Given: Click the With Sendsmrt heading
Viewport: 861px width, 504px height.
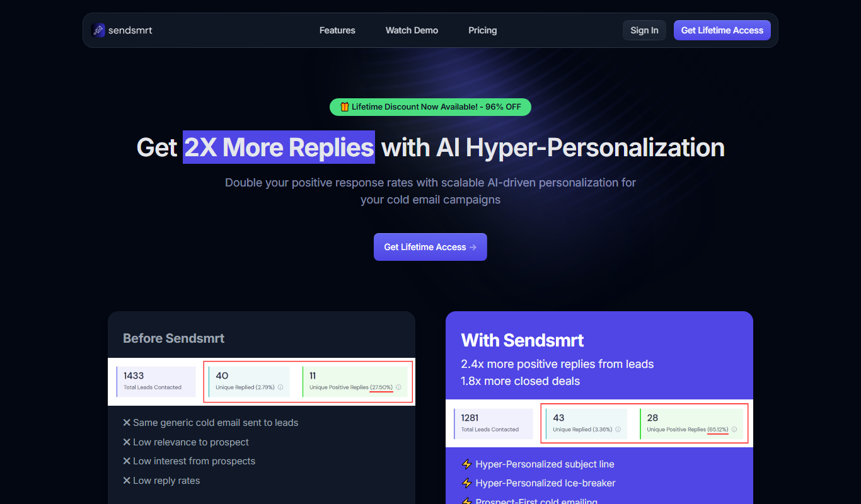Looking at the screenshot, I should [523, 341].
